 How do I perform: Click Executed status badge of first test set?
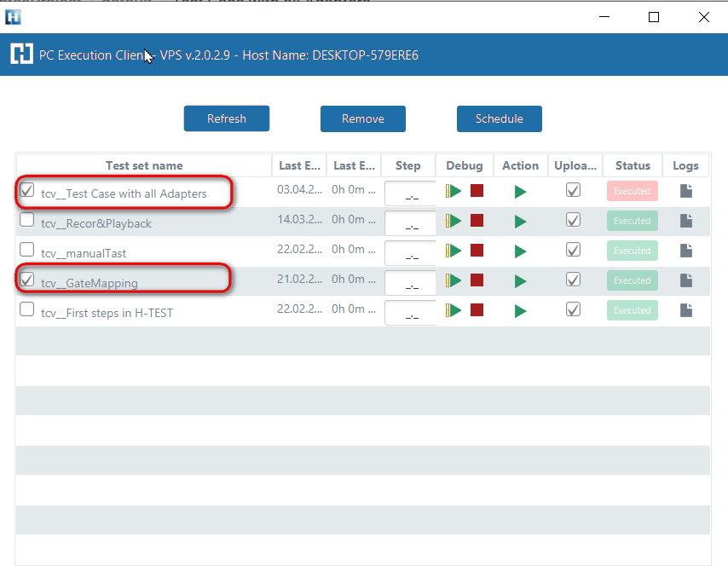[633, 191]
